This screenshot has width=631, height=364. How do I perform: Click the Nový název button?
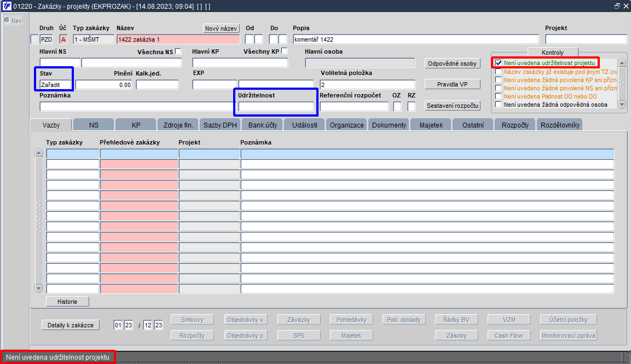pyautogui.click(x=221, y=28)
